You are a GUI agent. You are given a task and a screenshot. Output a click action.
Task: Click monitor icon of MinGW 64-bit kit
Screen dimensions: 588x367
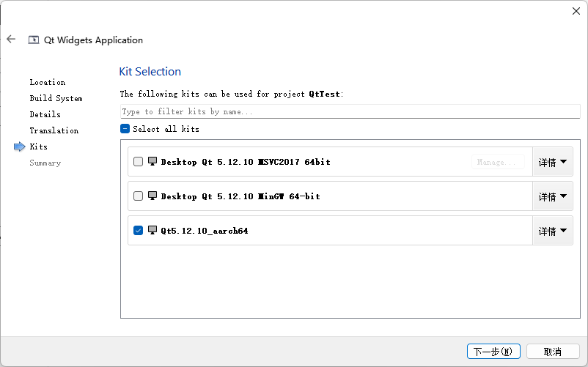pyautogui.click(x=152, y=196)
